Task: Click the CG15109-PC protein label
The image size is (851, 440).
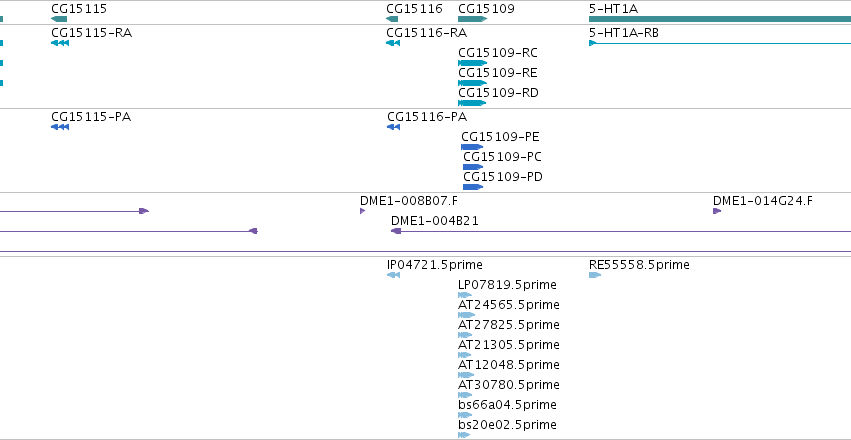Action: (502, 157)
